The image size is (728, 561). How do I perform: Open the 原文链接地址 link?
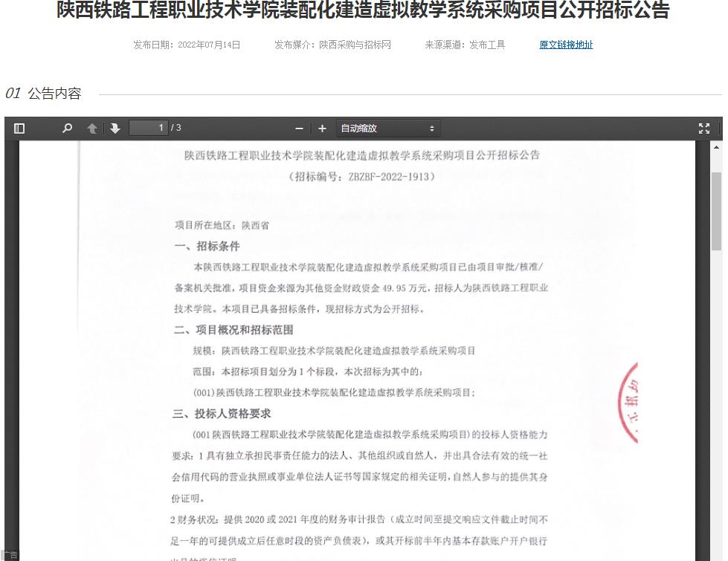(x=566, y=45)
